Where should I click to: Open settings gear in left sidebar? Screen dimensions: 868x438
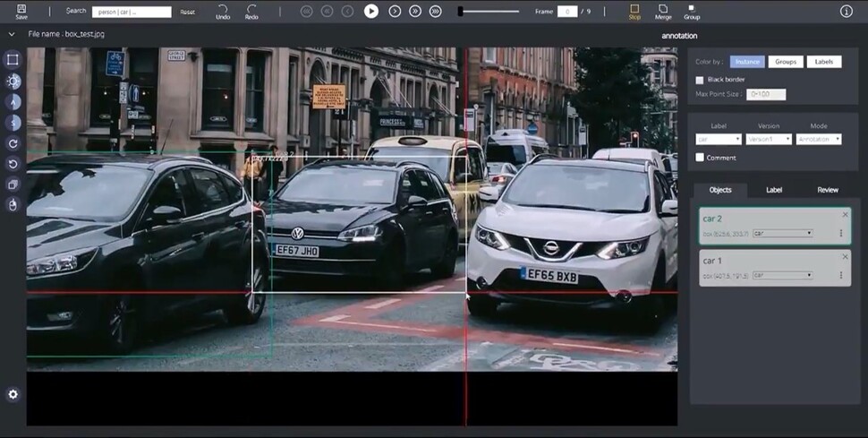(13, 394)
